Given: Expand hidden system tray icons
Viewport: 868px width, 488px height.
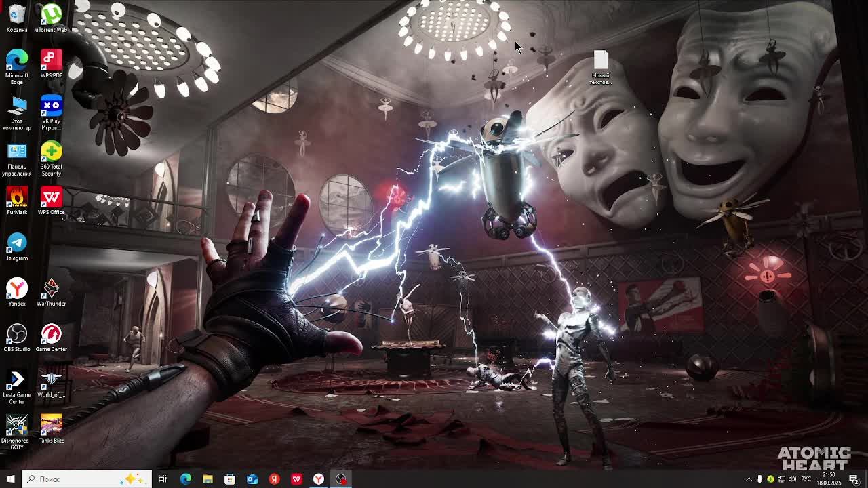Looking at the screenshot, I should point(749,479).
